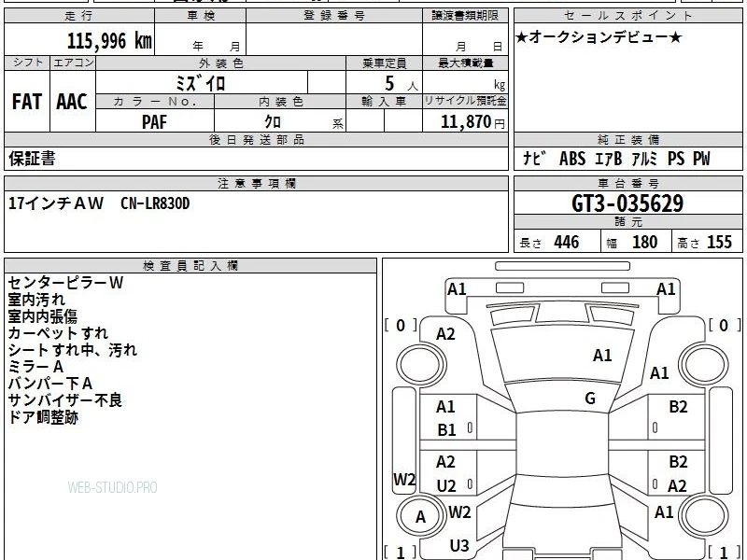
Task: Click the 走行 column header
Action: (x=79, y=16)
